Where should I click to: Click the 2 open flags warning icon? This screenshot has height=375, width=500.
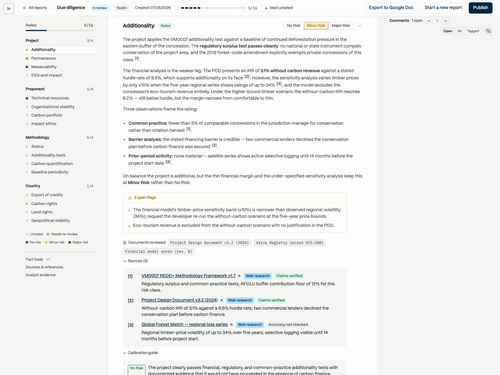coord(130,198)
